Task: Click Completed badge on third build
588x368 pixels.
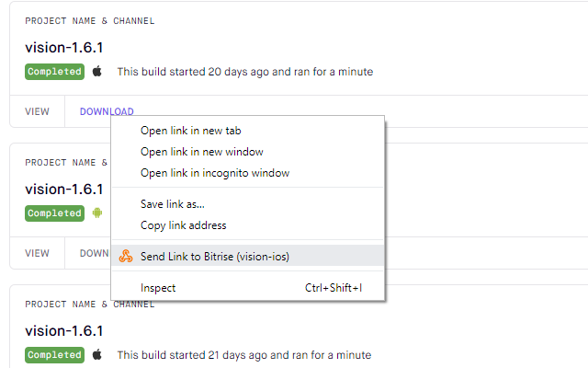Action: [55, 354]
